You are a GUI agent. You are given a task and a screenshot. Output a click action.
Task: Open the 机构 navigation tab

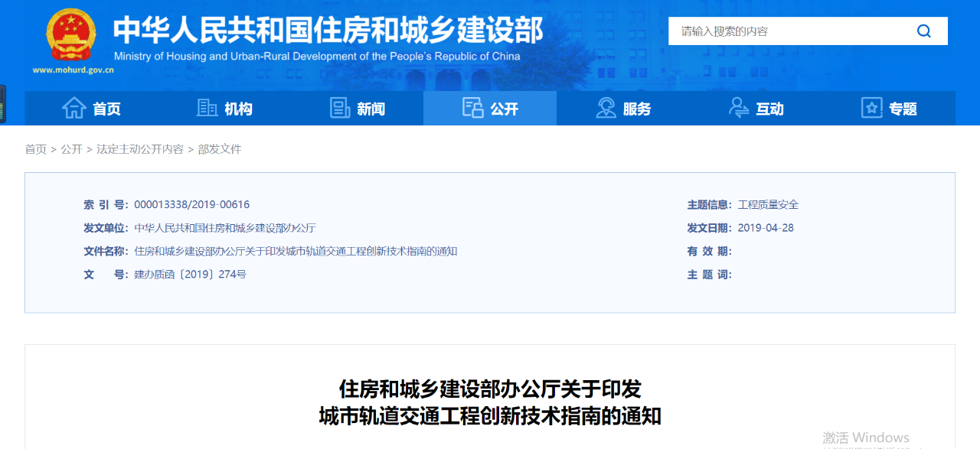[x=224, y=109]
